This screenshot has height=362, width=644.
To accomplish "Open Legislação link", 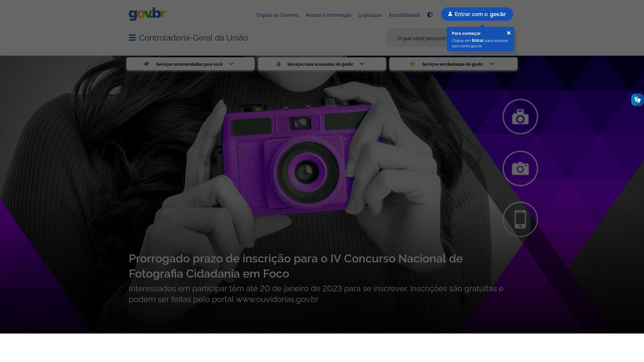I will pyautogui.click(x=370, y=15).
